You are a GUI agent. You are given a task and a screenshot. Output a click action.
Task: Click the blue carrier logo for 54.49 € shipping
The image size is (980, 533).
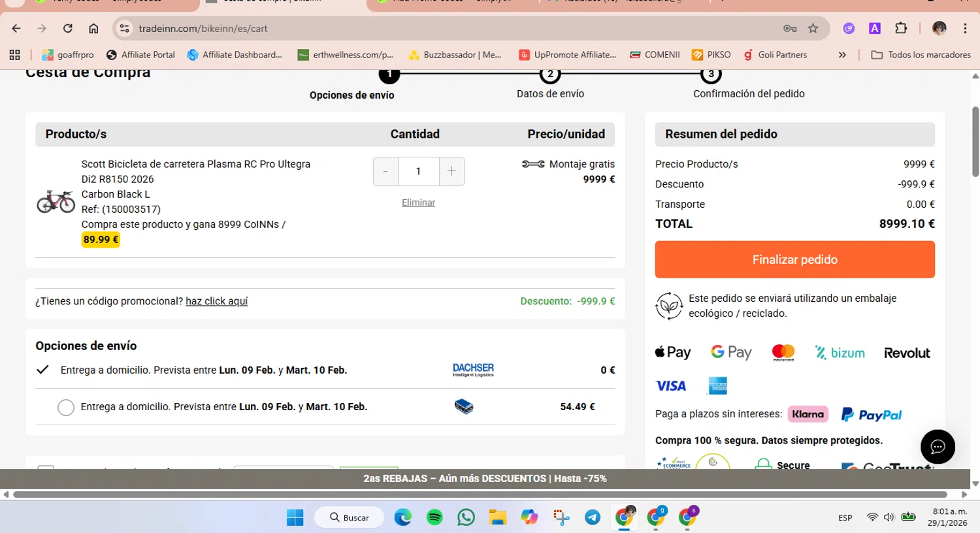pyautogui.click(x=464, y=406)
